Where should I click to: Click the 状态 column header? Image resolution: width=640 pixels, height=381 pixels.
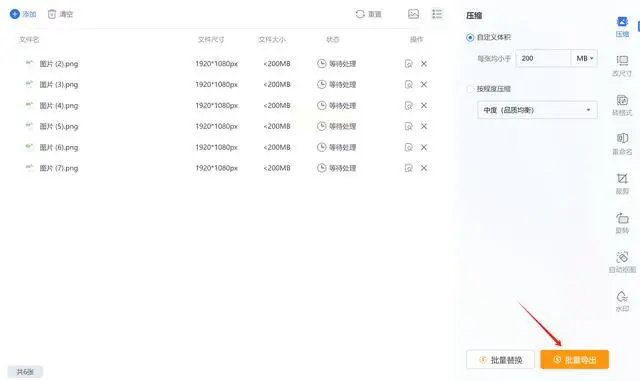(x=333, y=40)
